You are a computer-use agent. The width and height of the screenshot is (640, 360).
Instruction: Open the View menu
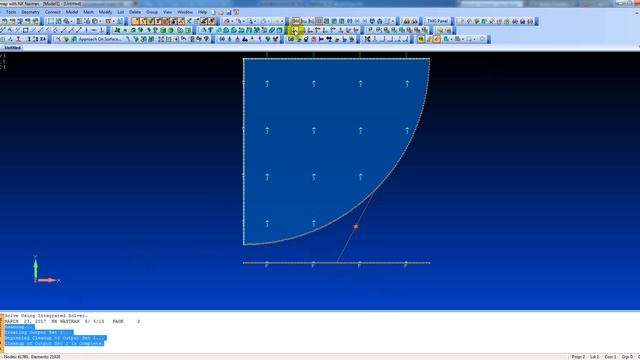click(x=167, y=12)
